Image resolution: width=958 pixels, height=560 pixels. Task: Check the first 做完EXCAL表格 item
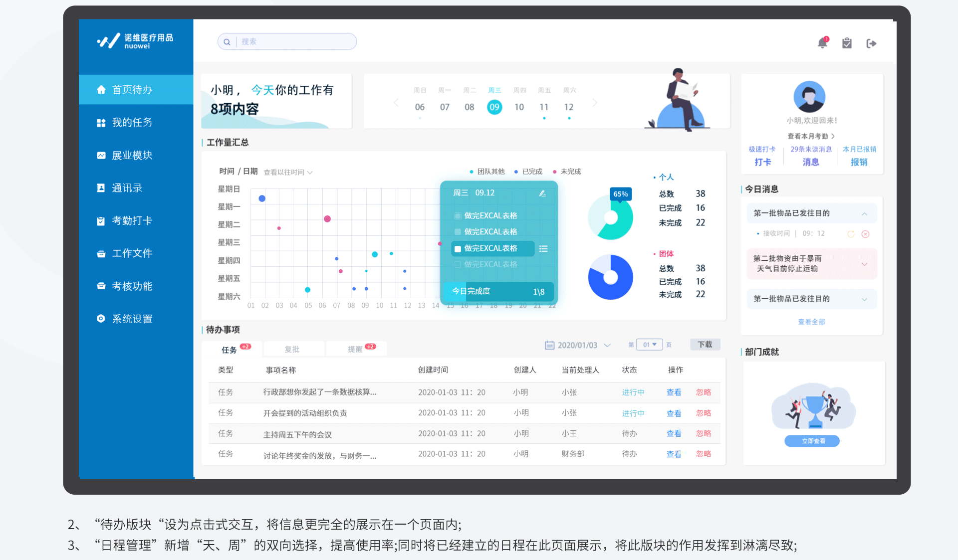pyautogui.click(x=458, y=215)
